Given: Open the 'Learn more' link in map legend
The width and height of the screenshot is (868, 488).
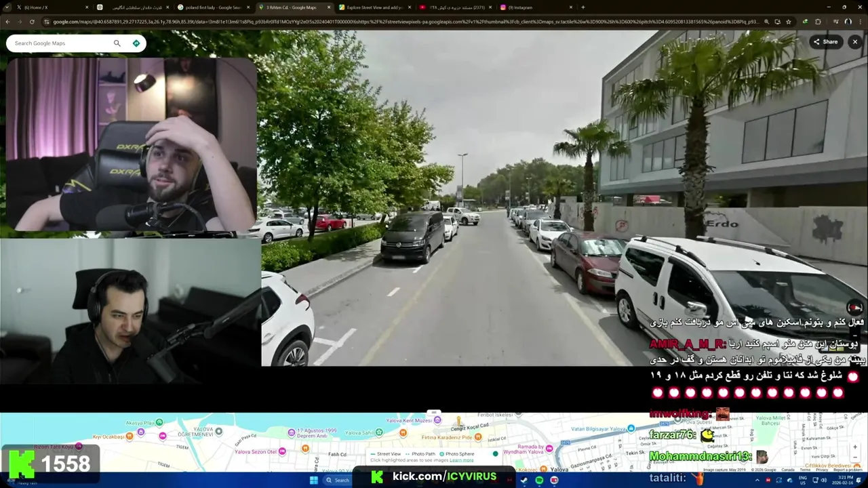Looking at the screenshot, I should click(461, 460).
